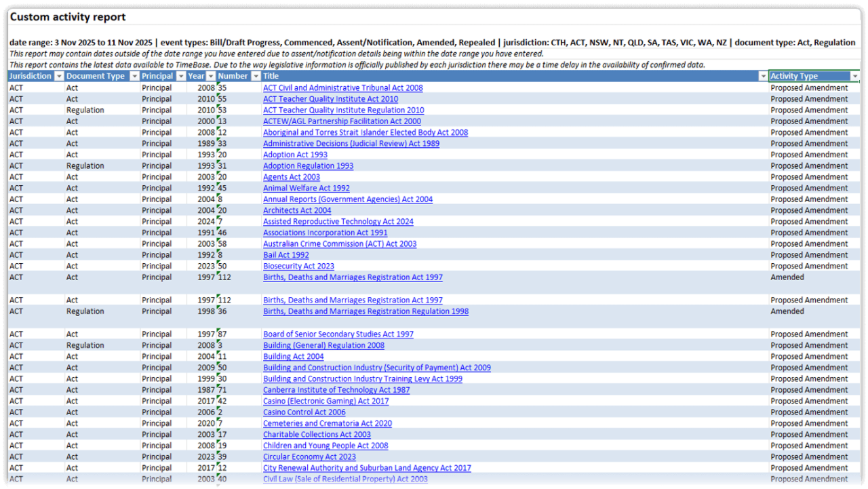The height and width of the screenshot is (489, 868).
Task: Open the ACT Teacher Quality Institute Act 2010 link
Action: [x=330, y=98]
